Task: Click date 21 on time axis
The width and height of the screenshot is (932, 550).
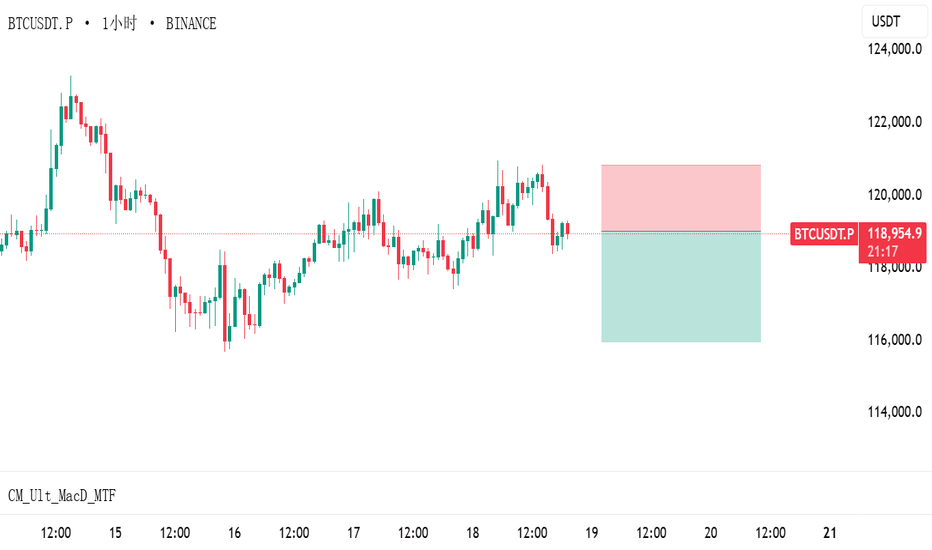Action: coord(830,533)
